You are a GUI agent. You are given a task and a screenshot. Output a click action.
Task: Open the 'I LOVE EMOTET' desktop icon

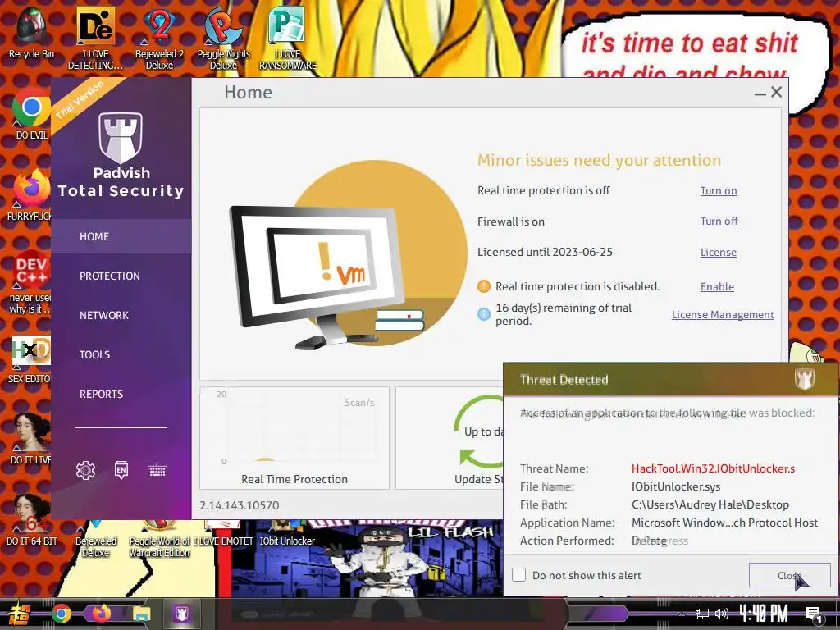(x=223, y=533)
